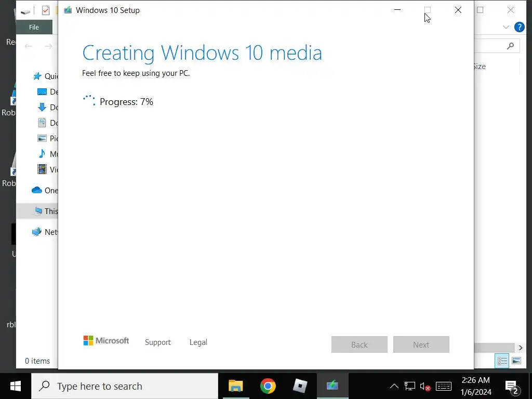Open the Pictures icon in Explorer sidebar

pyautogui.click(x=42, y=138)
